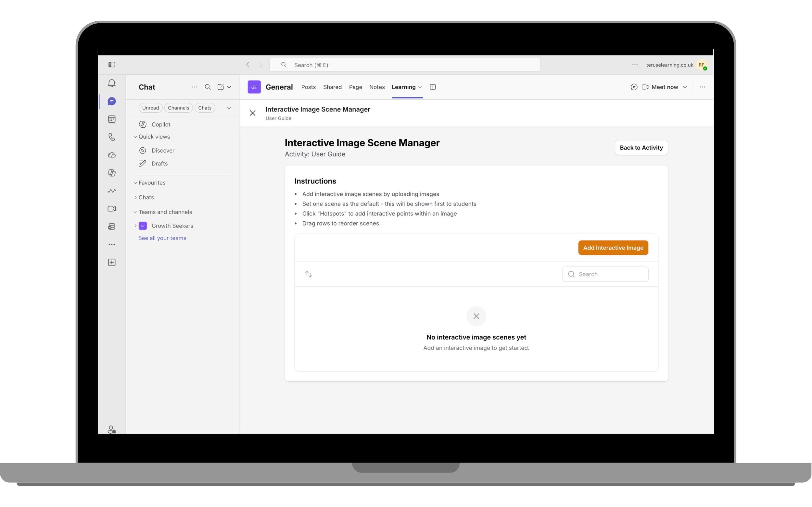Open Activity bell notifications

click(112, 83)
